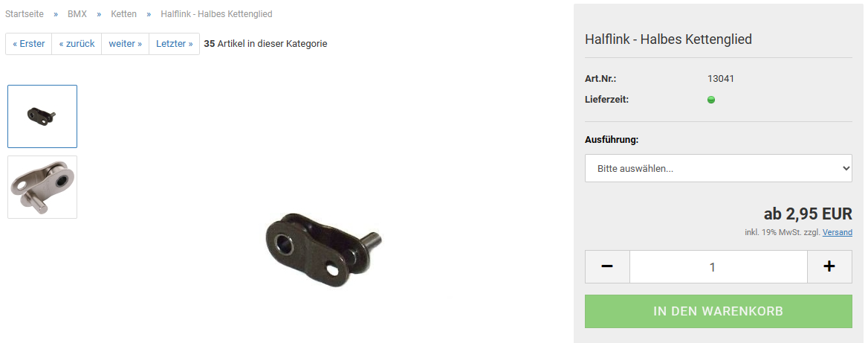Screen dimensions: 868x343
Task: Jump to « Erster article
Action: coord(29,44)
